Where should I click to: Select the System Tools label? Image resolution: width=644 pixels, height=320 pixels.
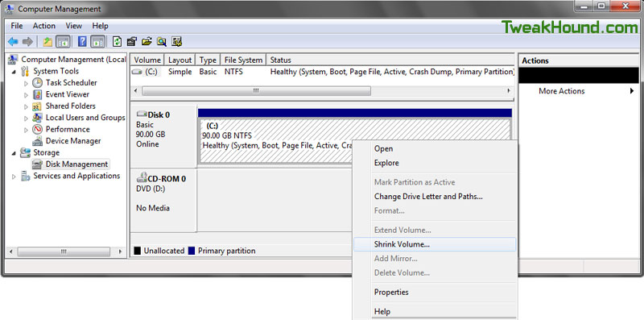pyautogui.click(x=56, y=71)
